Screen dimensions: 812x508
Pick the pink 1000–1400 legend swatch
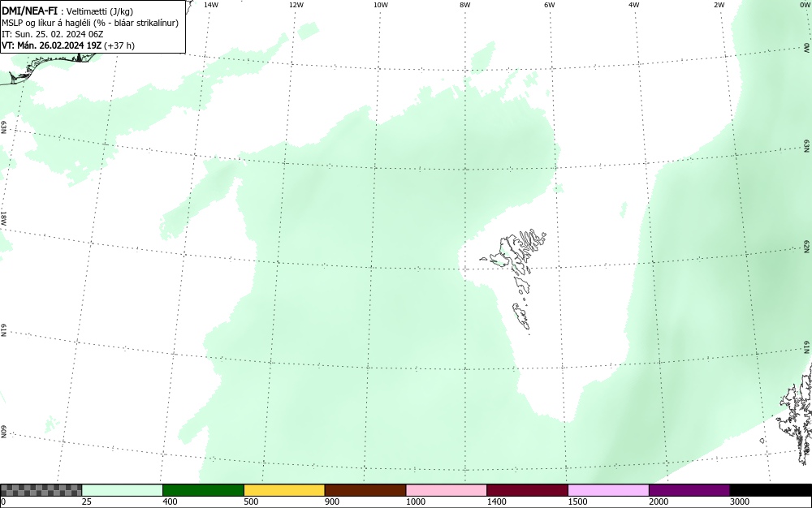447,490
